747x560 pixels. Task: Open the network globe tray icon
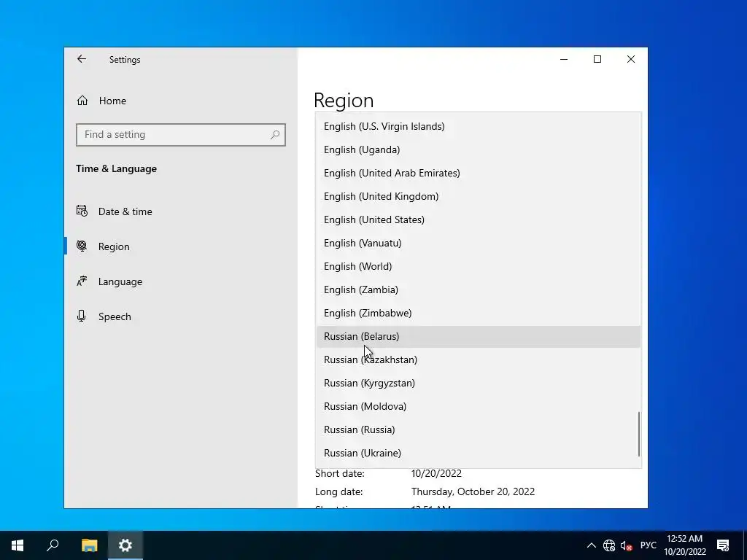(609, 545)
